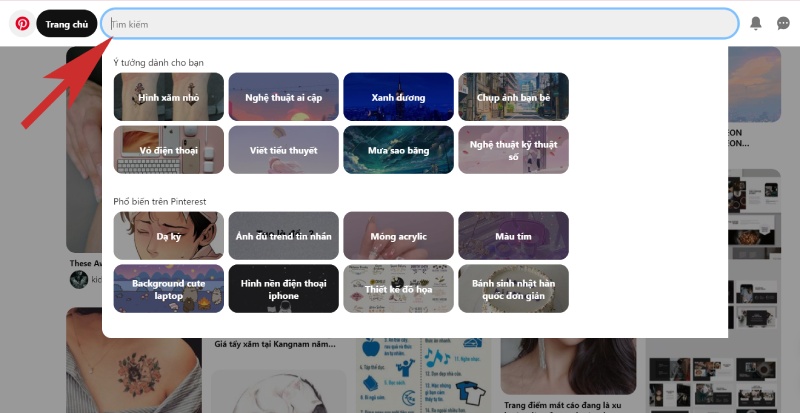Pick the Thiết kế đồ họa tile
The image size is (800, 413).
(398, 289)
